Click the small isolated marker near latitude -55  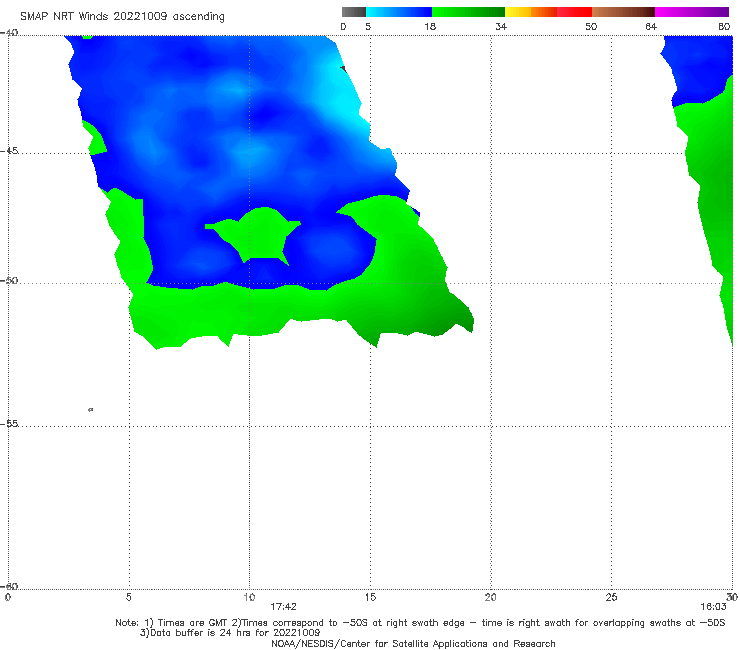[91, 410]
